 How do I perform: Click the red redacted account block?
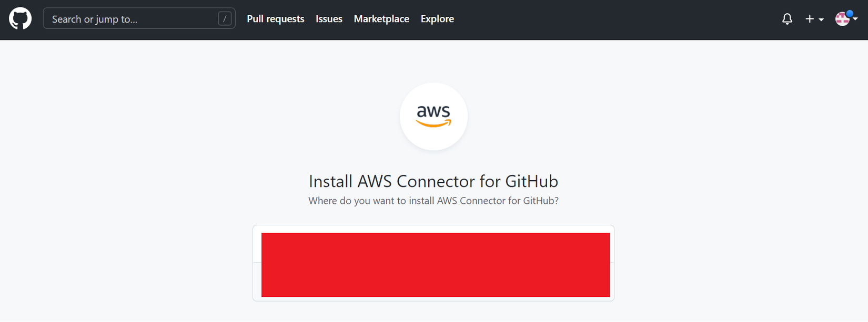[435, 265]
